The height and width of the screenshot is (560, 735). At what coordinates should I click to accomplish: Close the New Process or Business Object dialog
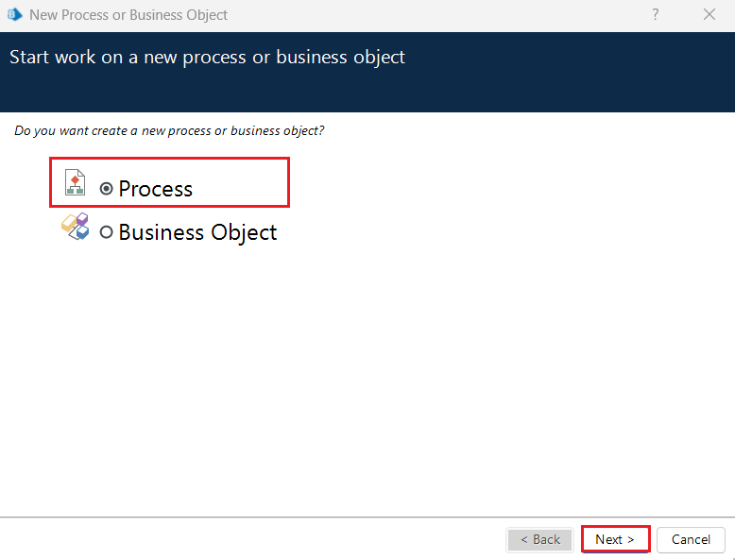coord(709,15)
